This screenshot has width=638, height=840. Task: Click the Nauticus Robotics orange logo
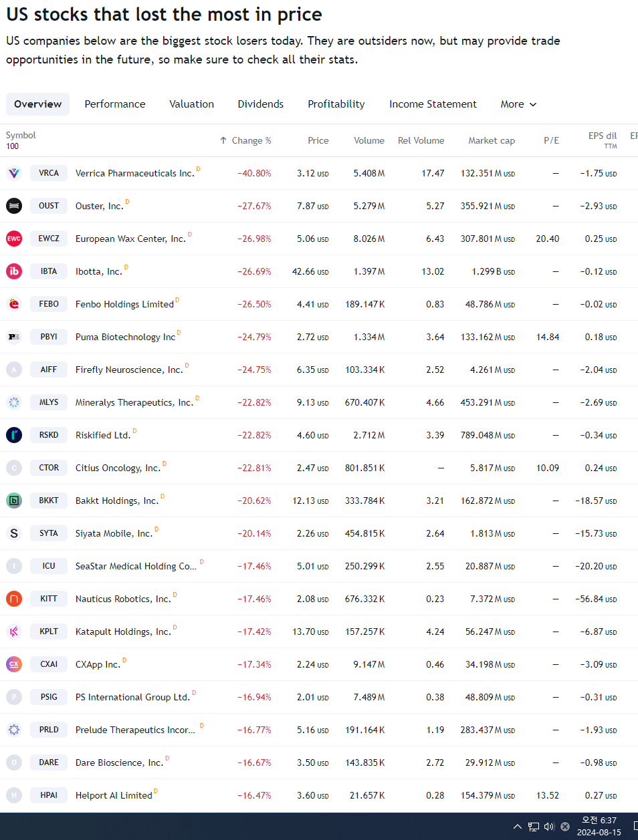(x=14, y=599)
